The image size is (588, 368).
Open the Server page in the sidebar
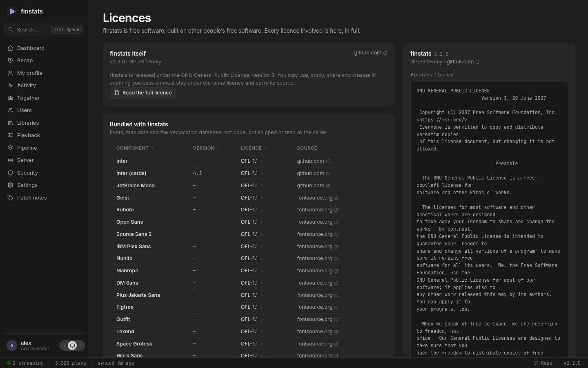coord(45,160)
